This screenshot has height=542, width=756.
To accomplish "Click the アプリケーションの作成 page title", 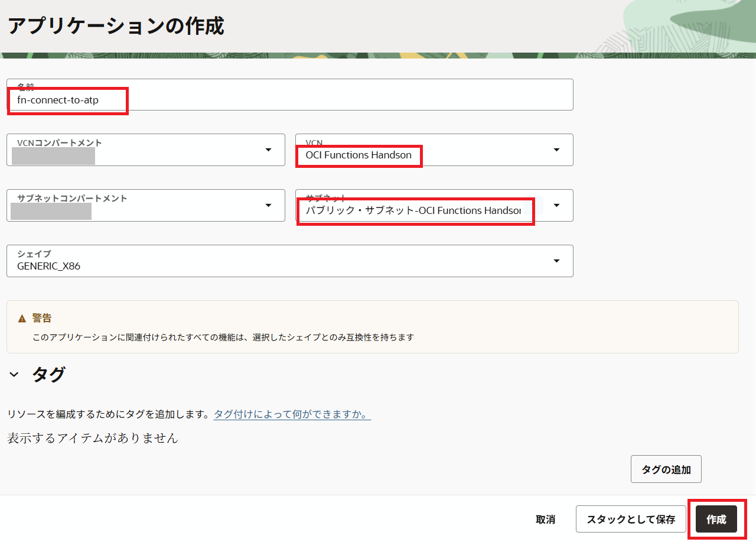I will 116,27.
